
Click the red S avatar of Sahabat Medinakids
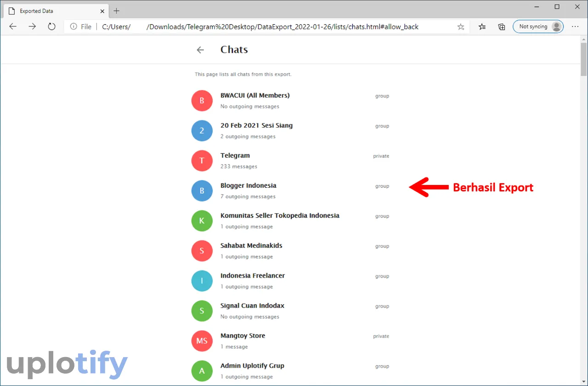coord(202,251)
